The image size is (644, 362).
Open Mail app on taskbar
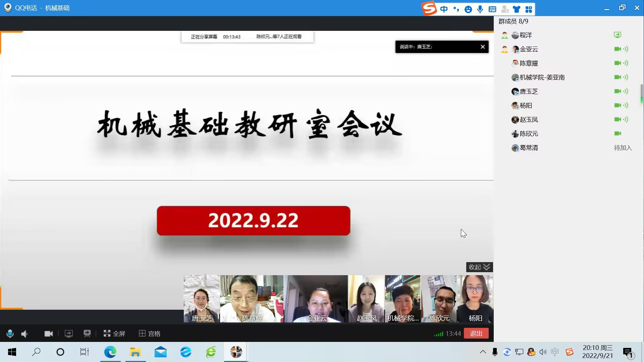pyautogui.click(x=161, y=352)
